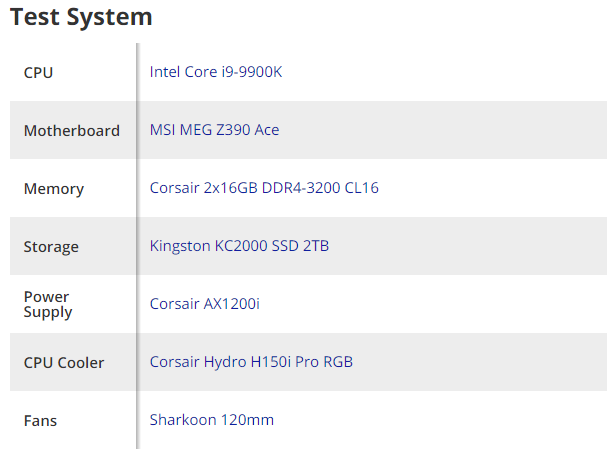This screenshot has width=616, height=455.
Task: Open the Corsair Hydro H150i Pro RGB link
Action: [x=251, y=362]
